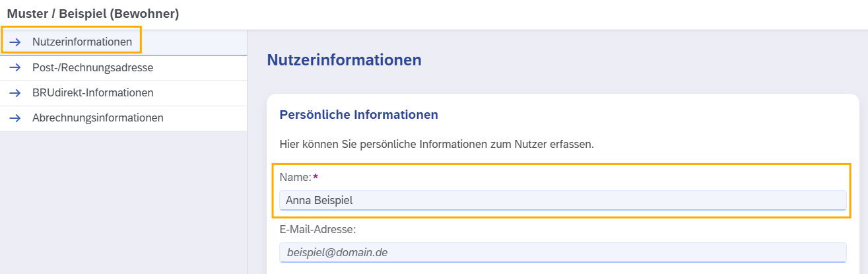The image size is (868, 274).
Task: Click into the E-Mail-Adresse input field
Action: tap(563, 252)
